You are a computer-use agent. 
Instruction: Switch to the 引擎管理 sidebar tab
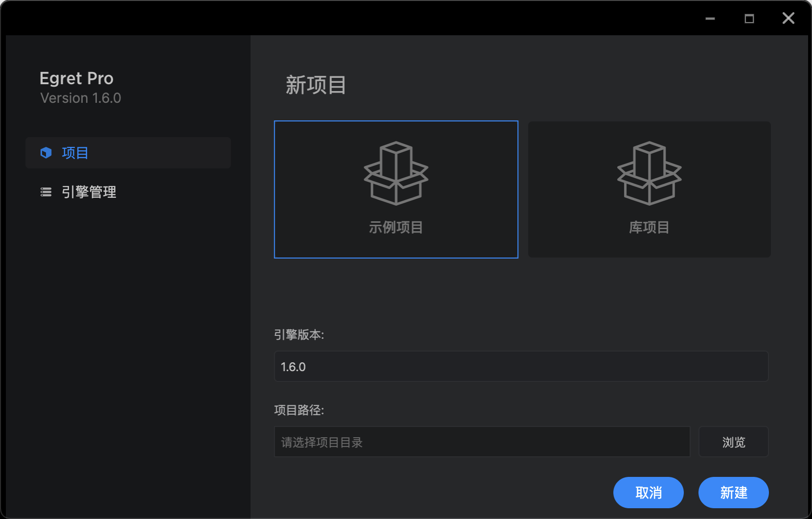[x=128, y=192]
